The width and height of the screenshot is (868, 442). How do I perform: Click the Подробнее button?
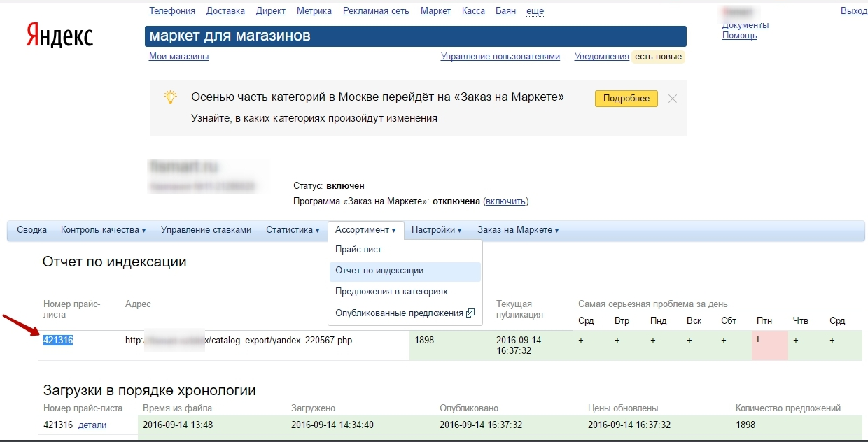coord(626,99)
